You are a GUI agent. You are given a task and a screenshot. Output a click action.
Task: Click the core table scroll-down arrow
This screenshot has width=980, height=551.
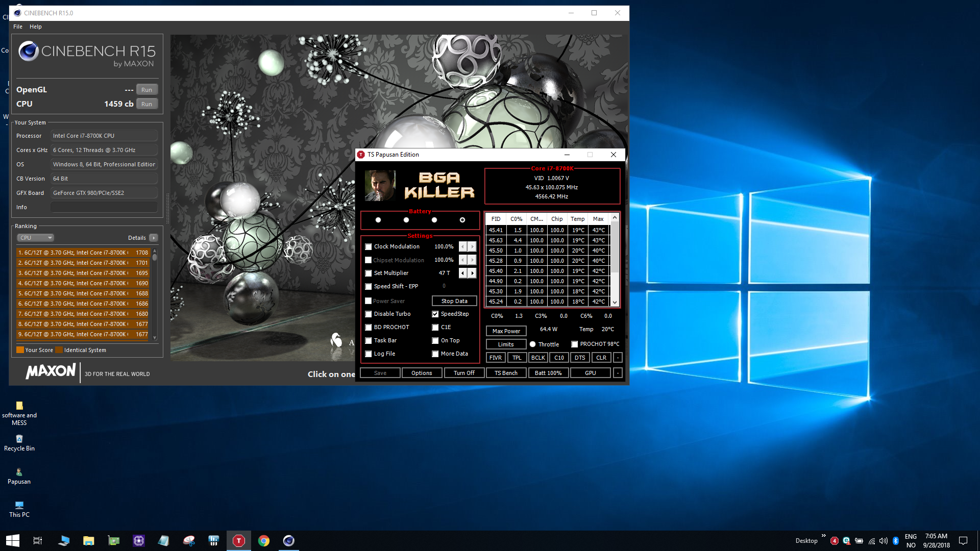tap(615, 302)
